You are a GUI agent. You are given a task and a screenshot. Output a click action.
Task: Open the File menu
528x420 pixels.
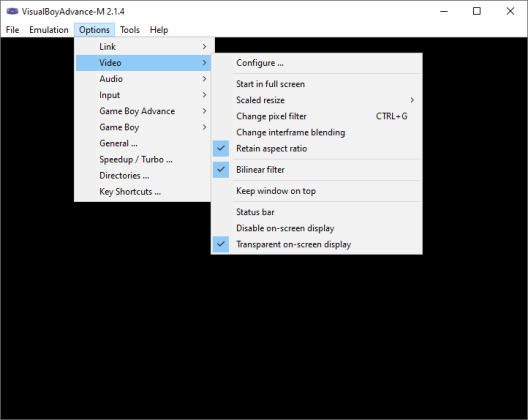(12, 30)
